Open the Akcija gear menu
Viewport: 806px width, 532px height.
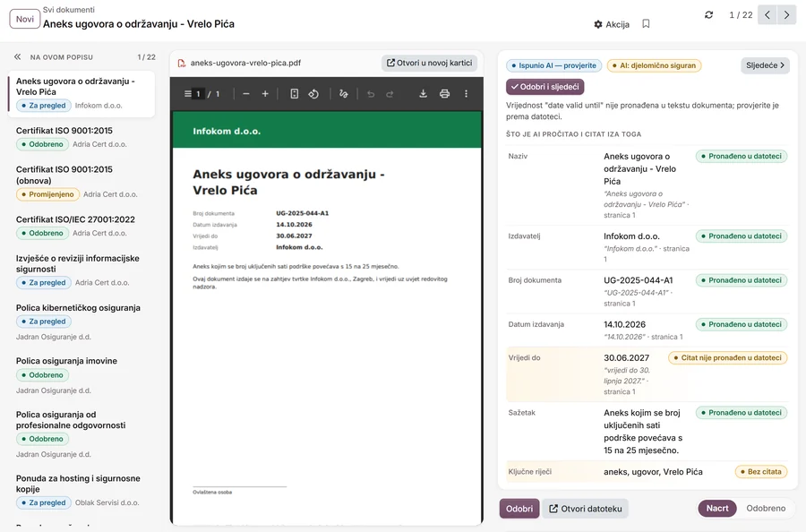click(612, 24)
